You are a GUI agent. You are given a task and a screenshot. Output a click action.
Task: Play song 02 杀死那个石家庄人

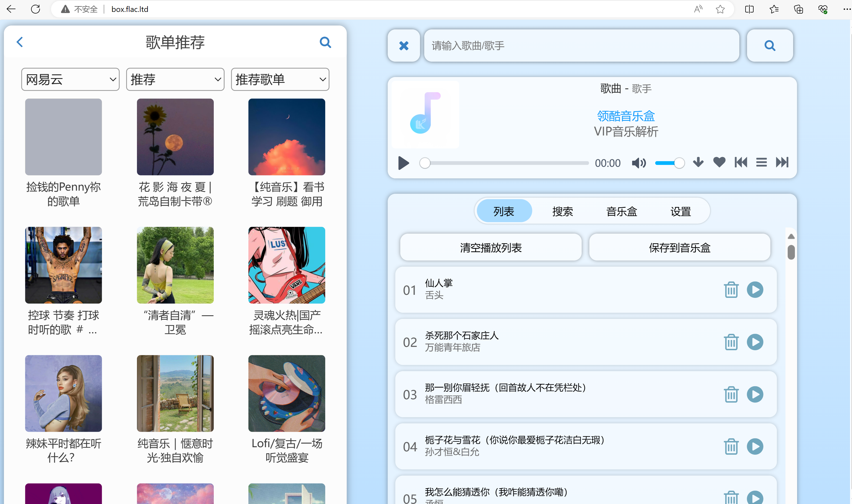click(x=755, y=342)
